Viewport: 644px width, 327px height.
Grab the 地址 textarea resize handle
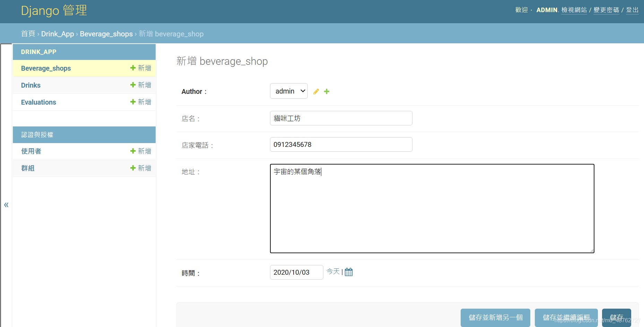click(x=592, y=251)
